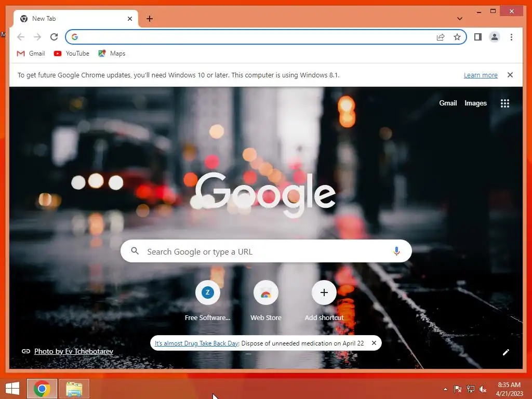Click the search magnifier icon
Image resolution: width=532 pixels, height=399 pixels.
tap(135, 251)
